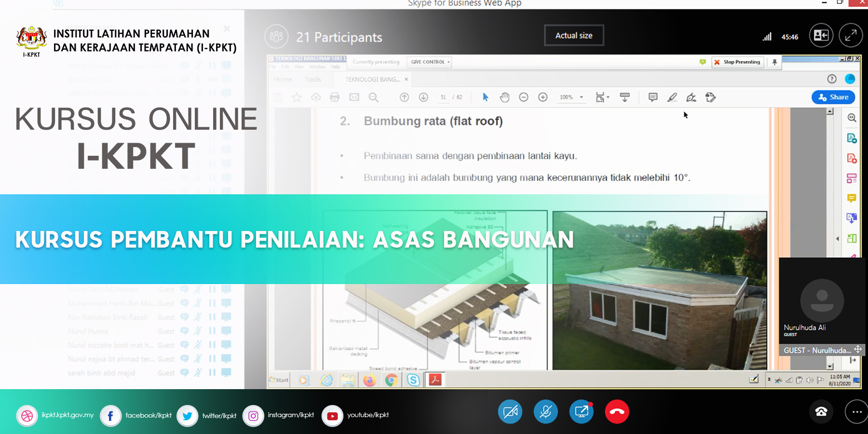Image resolution: width=868 pixels, height=434 pixels.
Task: Click move handle on GUEST - Nurulhuda label
Action: 858,349
